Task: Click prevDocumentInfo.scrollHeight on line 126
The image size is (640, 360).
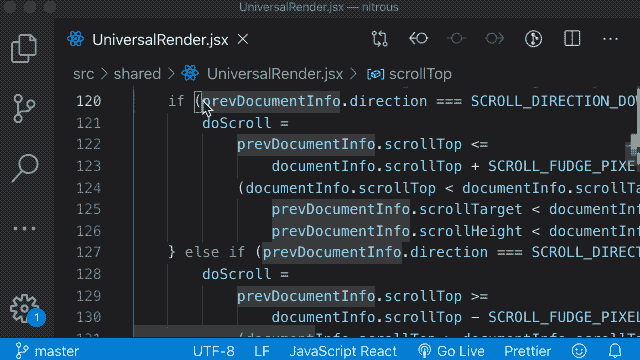Action: pyautogui.click(x=397, y=231)
